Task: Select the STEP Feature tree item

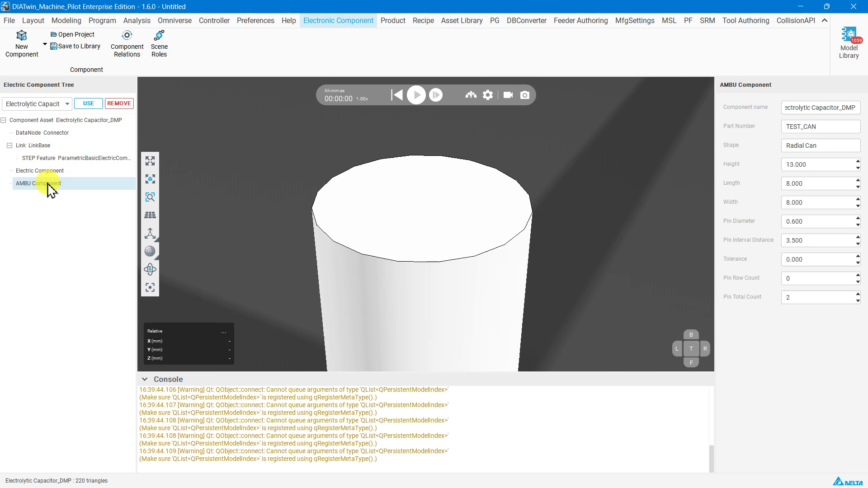Action: point(76,158)
